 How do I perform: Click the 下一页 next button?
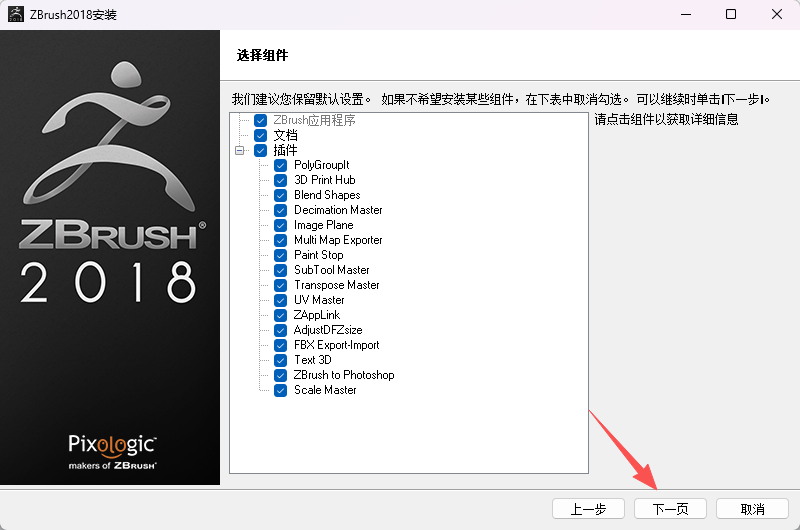coord(670,509)
